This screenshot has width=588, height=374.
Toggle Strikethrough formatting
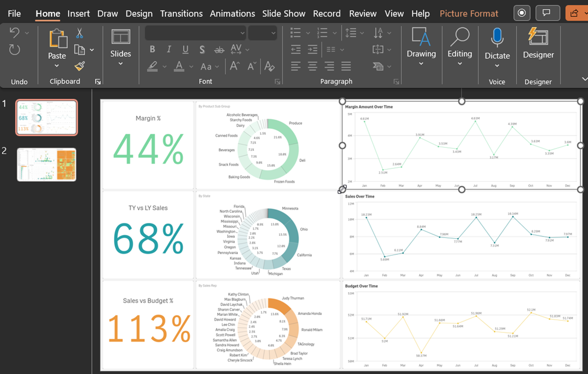(219, 49)
